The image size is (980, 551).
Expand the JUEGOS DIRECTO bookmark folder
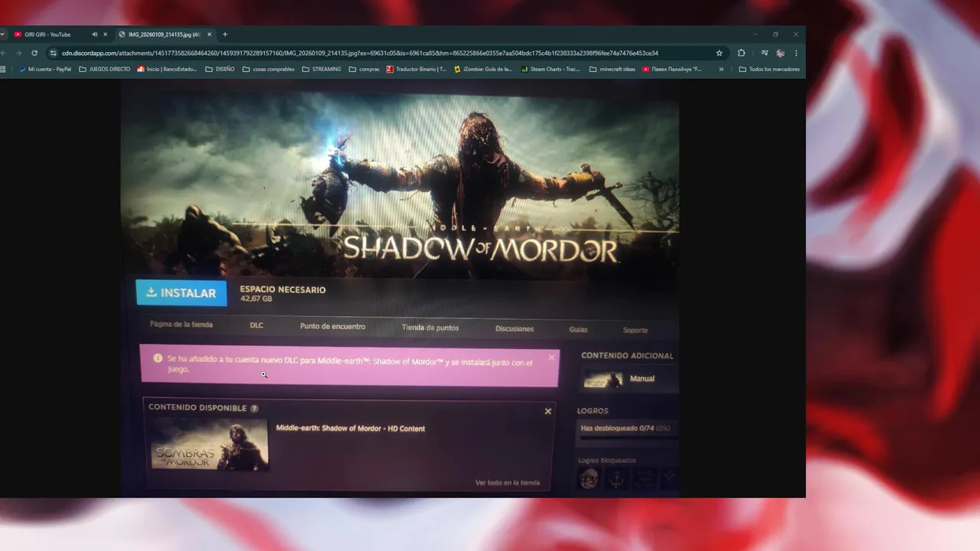(x=105, y=69)
